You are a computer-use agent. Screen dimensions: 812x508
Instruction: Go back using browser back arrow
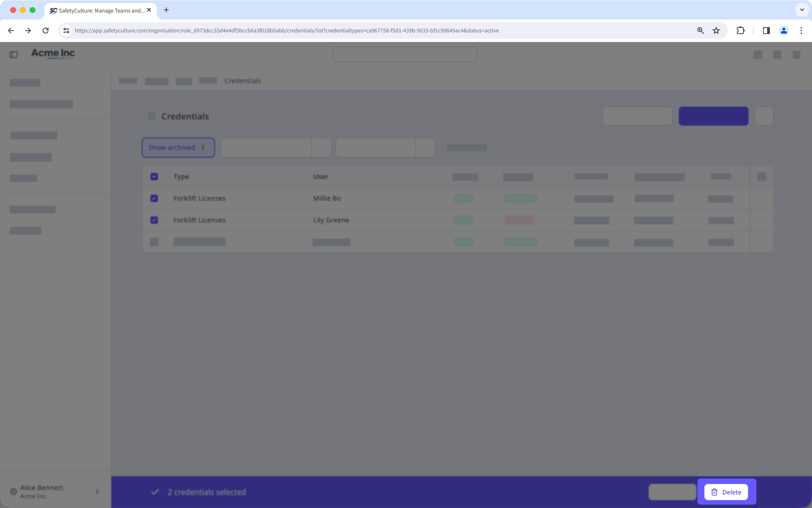[11, 30]
